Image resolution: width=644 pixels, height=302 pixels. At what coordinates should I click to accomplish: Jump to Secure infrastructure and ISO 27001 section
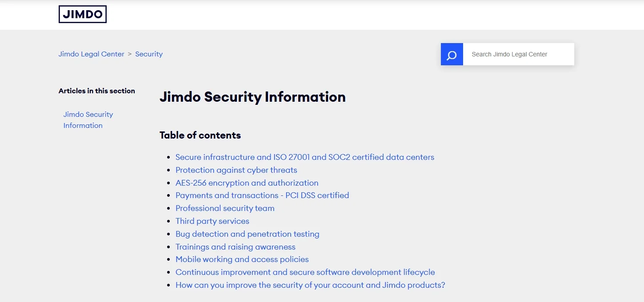tap(305, 157)
